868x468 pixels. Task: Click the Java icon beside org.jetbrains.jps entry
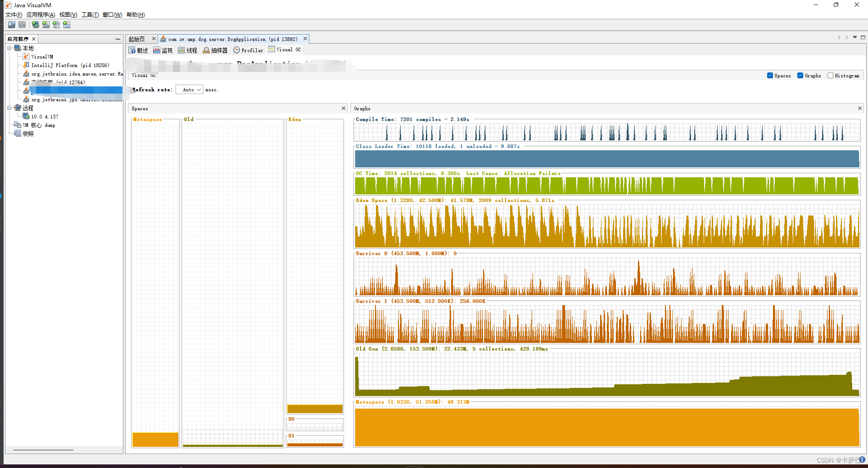pos(26,99)
